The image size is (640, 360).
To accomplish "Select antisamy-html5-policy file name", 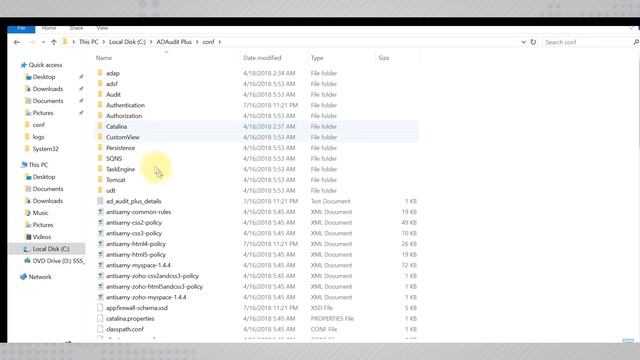I will tap(136, 254).
